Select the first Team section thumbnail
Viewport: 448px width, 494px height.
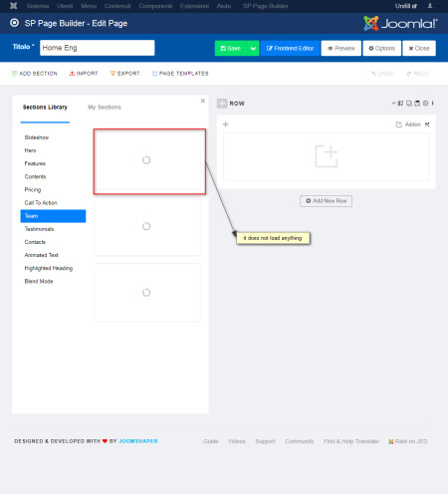pos(149,161)
